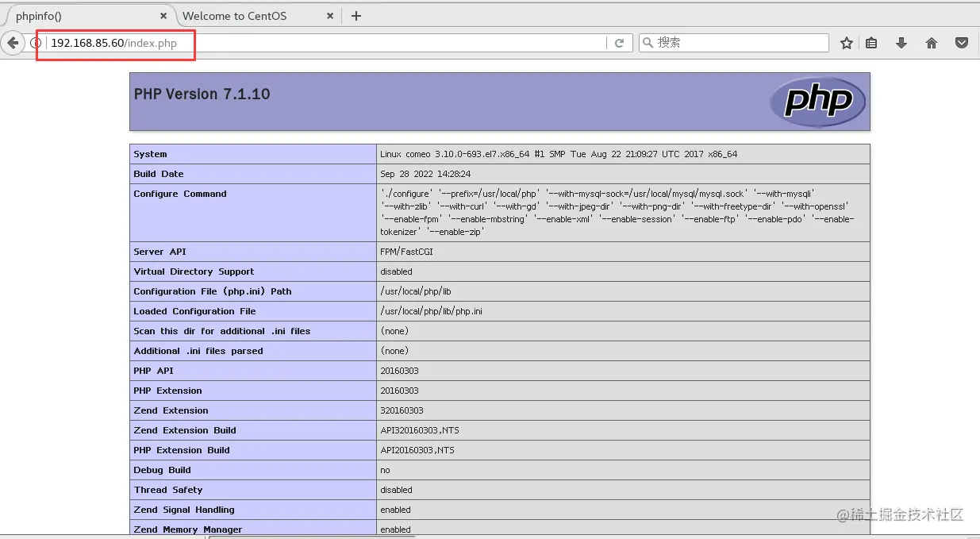The width and height of the screenshot is (980, 539).
Task: Click Zend Extension Build label
Action: point(185,430)
